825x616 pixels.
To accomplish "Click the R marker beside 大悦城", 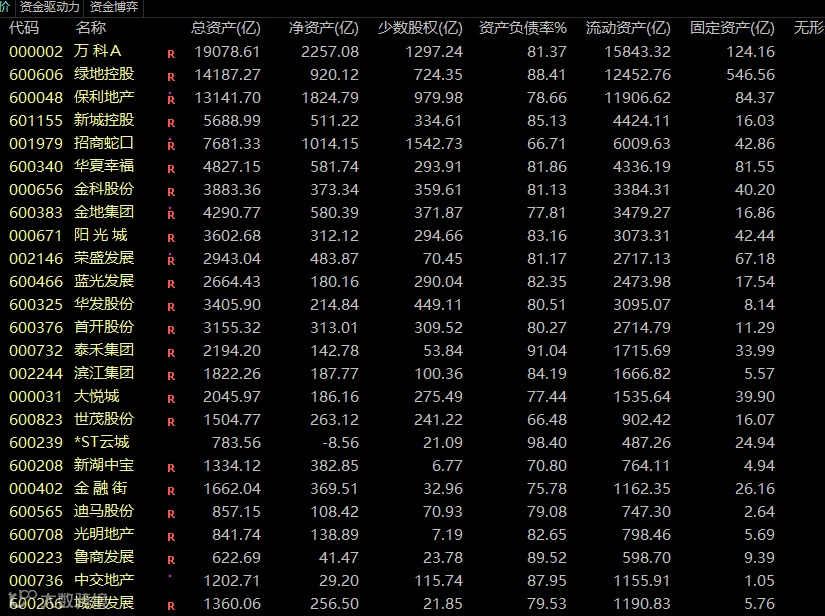I will [171, 399].
